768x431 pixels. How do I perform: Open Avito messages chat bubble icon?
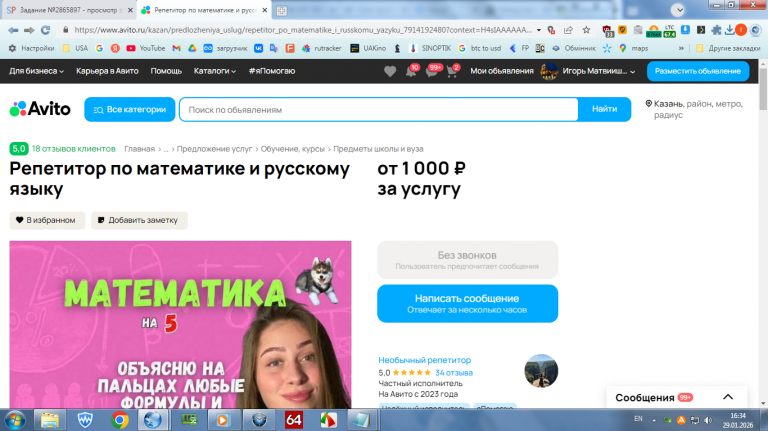point(432,72)
